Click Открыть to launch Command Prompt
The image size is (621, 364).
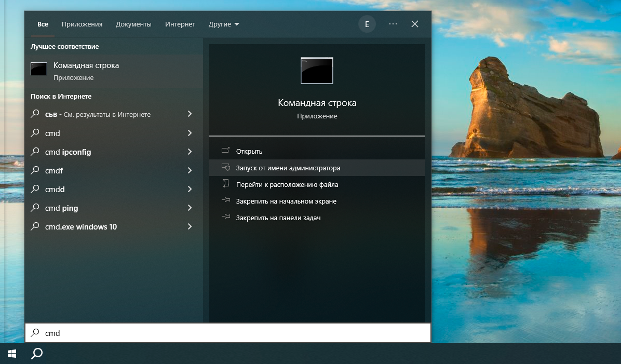[249, 151]
